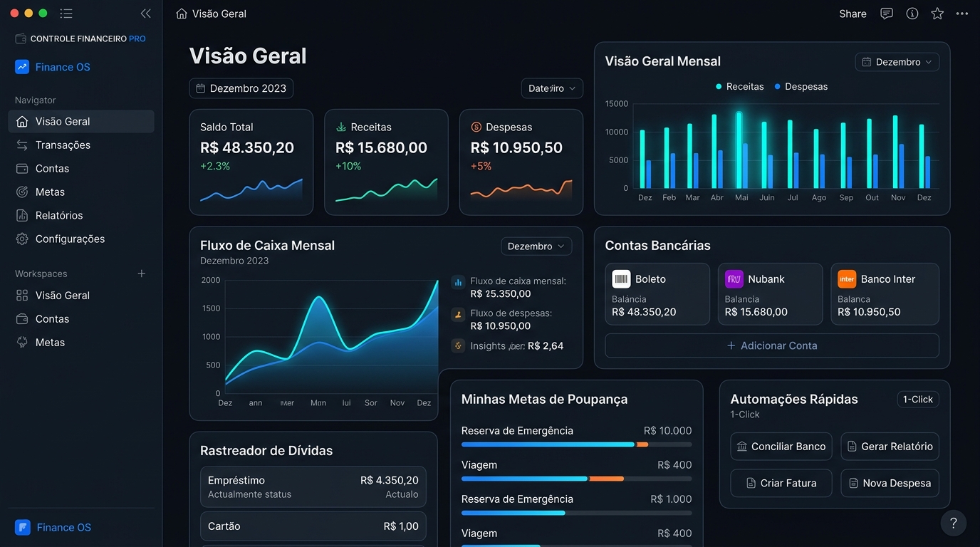Open help with question mark button
980x547 pixels.
click(x=954, y=523)
